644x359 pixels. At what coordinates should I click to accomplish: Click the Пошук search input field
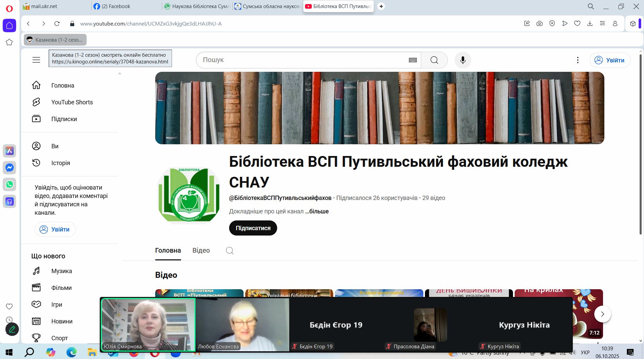(x=302, y=60)
